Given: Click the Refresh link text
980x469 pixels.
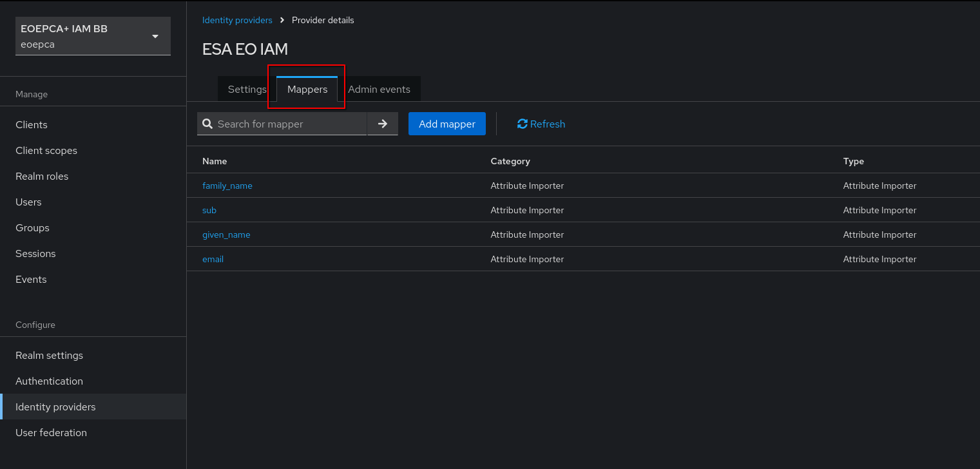Looking at the screenshot, I should [x=548, y=124].
